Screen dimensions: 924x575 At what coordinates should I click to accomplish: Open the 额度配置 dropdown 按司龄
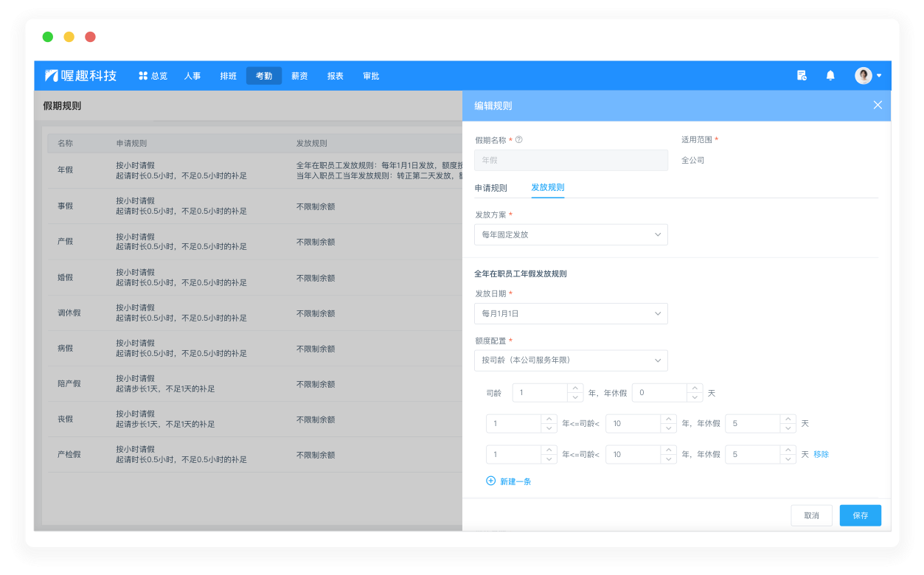click(x=571, y=360)
